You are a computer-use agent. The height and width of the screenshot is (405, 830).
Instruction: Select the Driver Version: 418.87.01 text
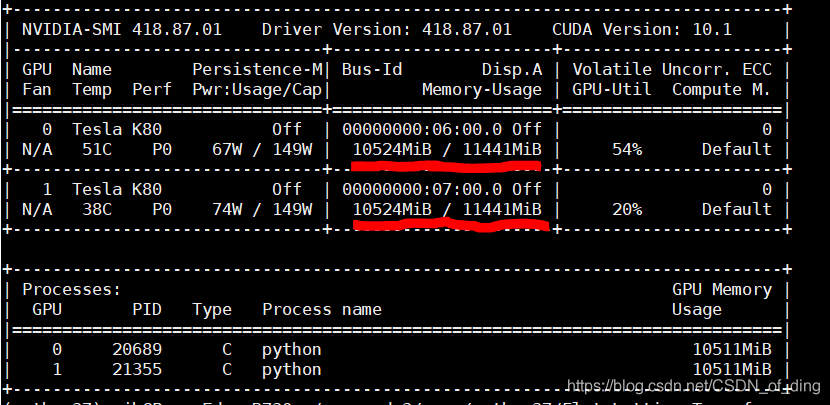387,29
